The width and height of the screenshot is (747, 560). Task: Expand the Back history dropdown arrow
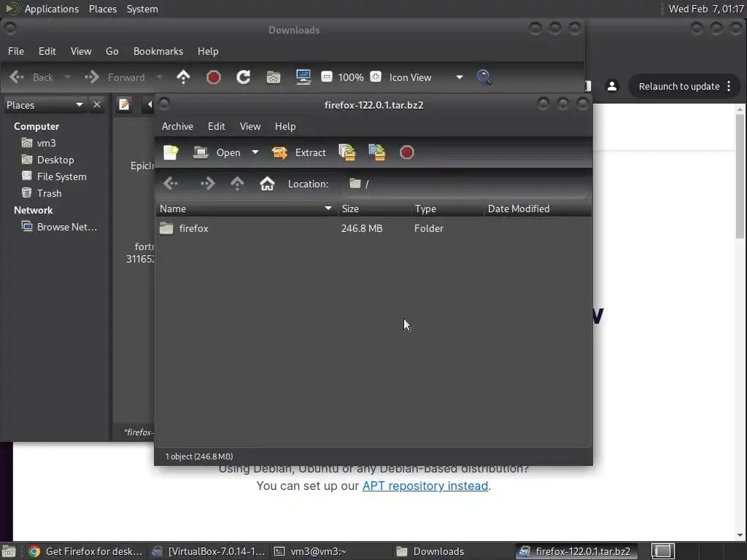click(68, 77)
